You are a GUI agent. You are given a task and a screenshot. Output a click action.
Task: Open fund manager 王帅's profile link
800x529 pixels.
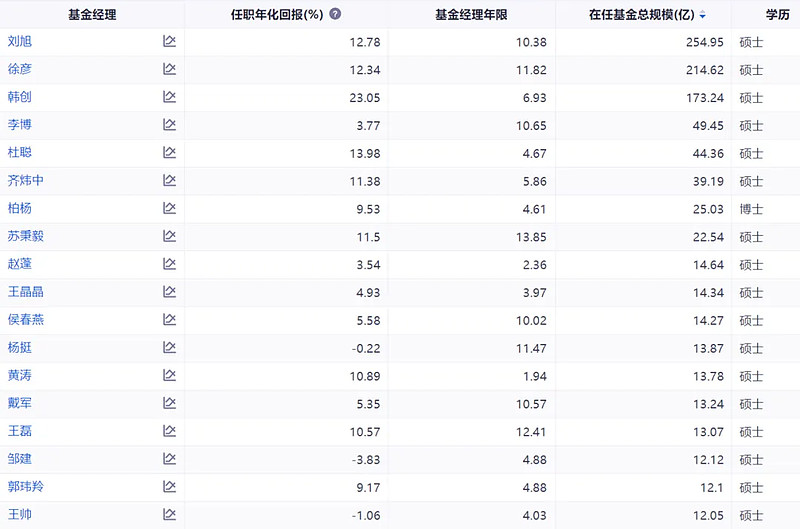click(x=20, y=514)
